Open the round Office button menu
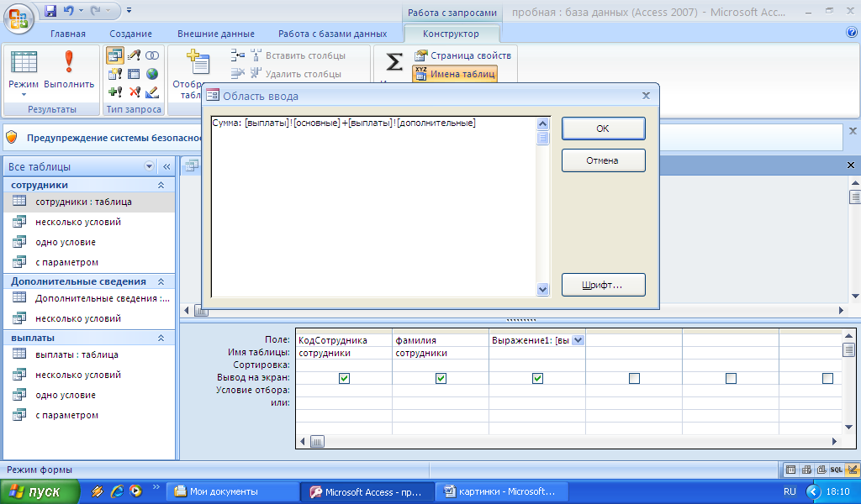 18,18
